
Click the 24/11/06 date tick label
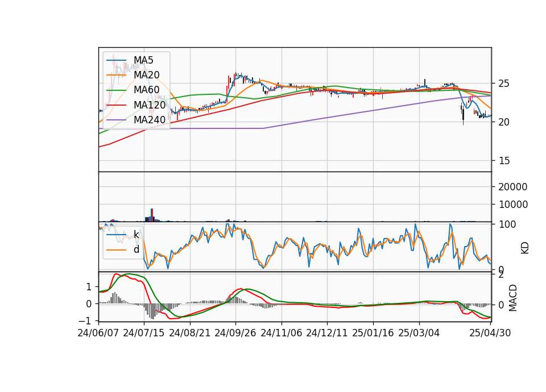(282, 333)
